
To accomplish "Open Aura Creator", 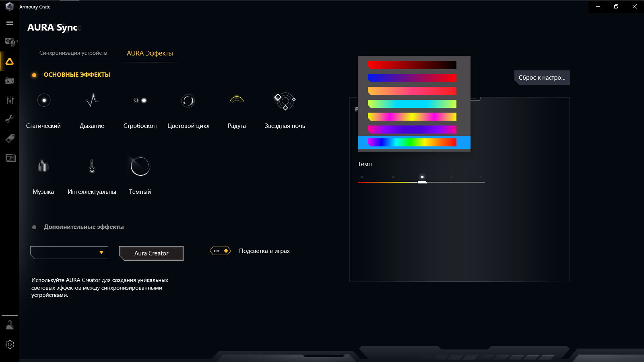I will click(x=151, y=253).
